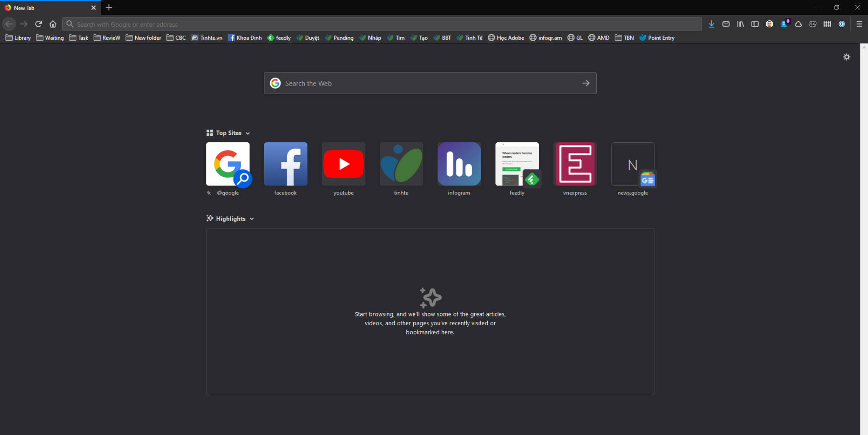Open the Downloads arrow icon

point(711,24)
